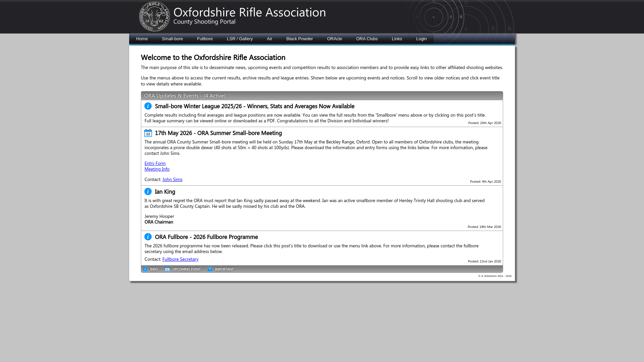Click info icon beside Ian King notice

pyautogui.click(x=148, y=192)
